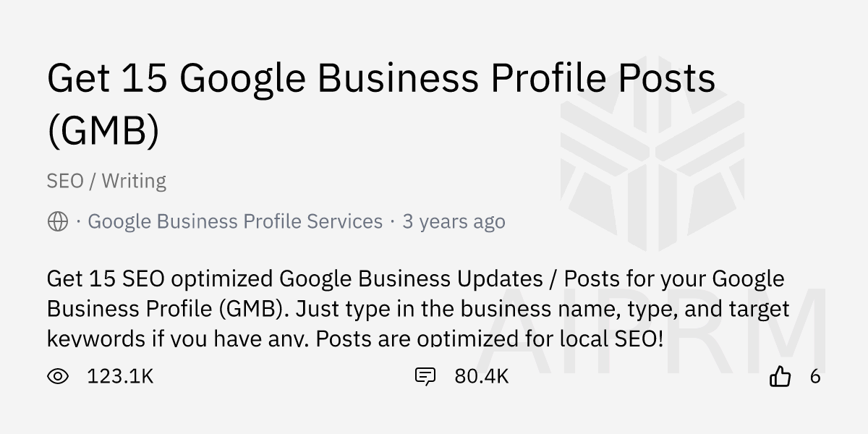Select the 'Writing' activity label
Viewport: 868px width, 434px height.
(134, 181)
